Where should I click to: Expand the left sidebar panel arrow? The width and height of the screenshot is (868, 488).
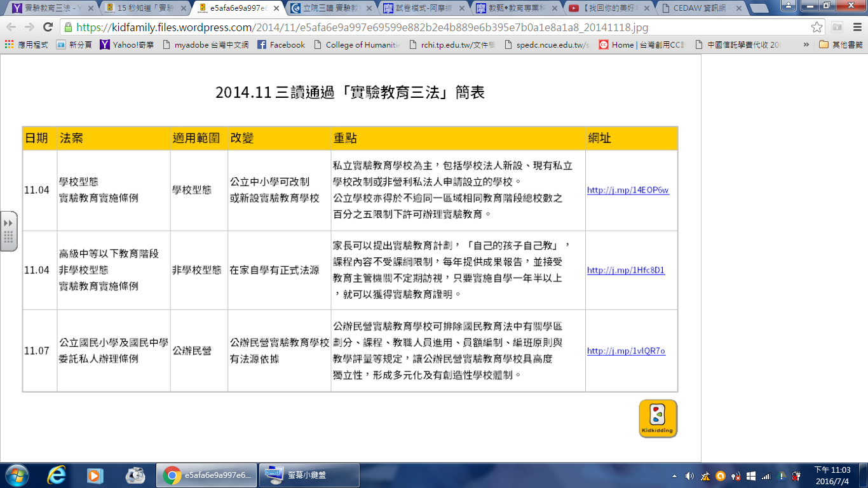click(x=8, y=224)
